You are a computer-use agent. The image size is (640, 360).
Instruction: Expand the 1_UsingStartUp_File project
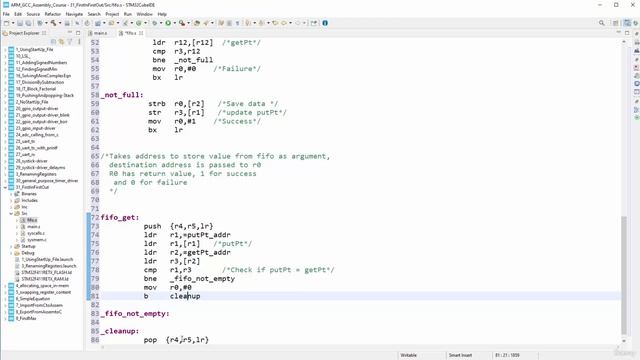5,49
